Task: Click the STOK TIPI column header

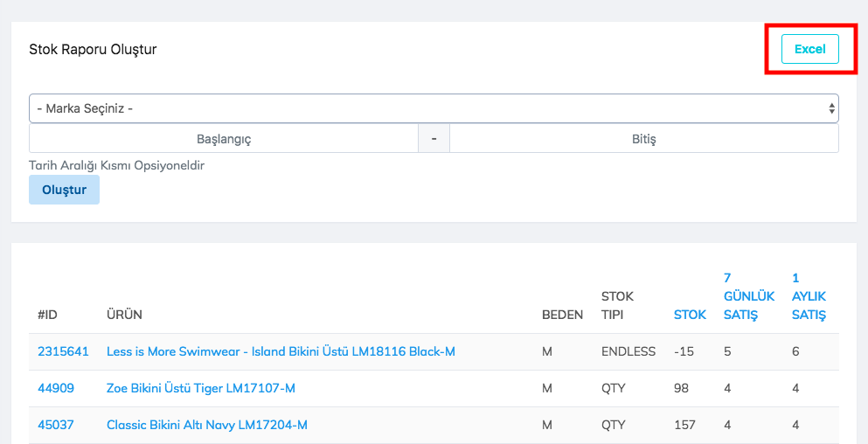Action: click(617, 305)
